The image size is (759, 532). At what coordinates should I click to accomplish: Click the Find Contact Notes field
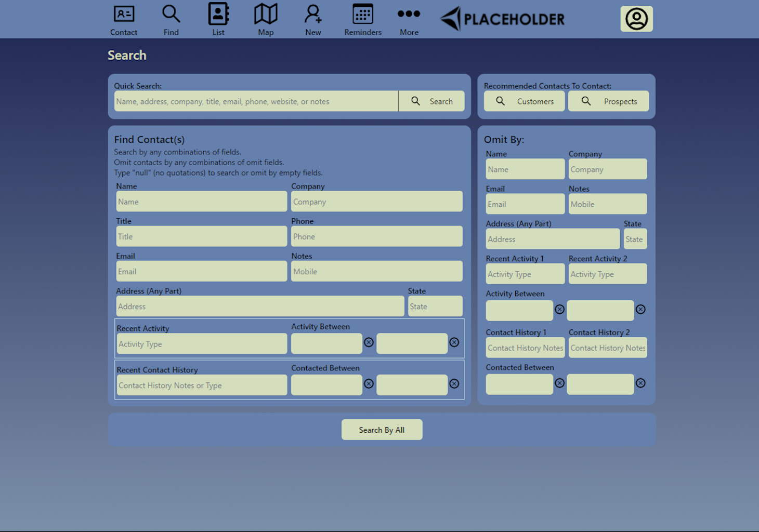tap(377, 271)
